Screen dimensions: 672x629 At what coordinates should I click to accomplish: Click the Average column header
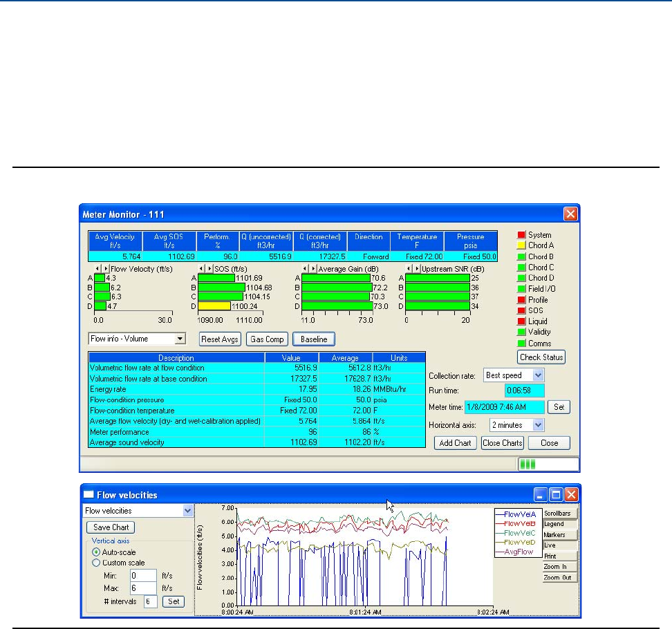345,358
